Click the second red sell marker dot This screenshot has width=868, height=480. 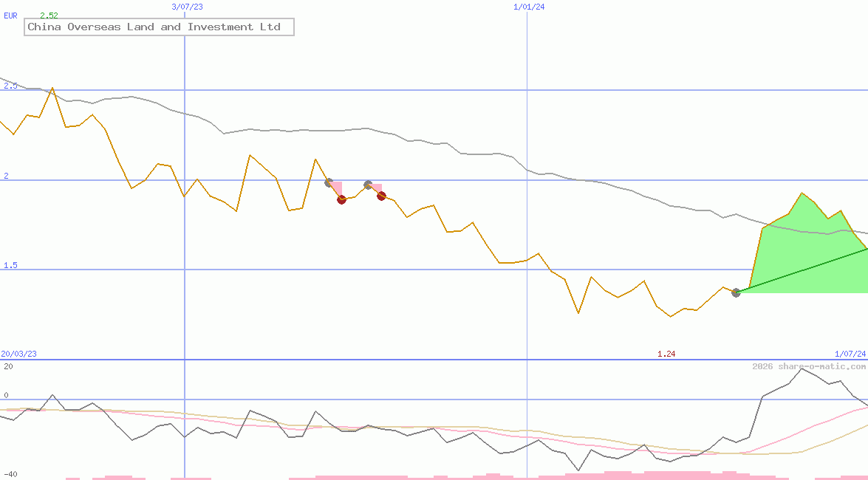coord(381,196)
